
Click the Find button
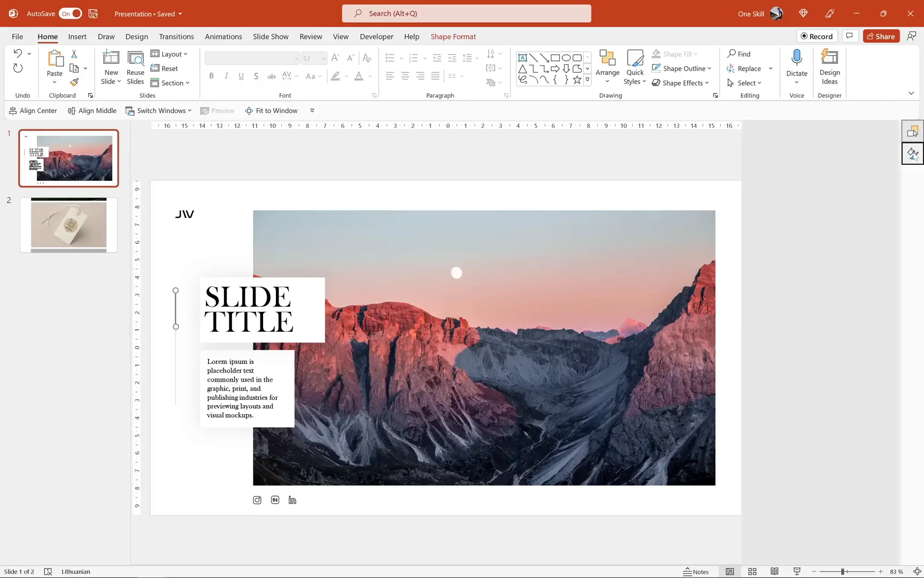[x=738, y=54]
